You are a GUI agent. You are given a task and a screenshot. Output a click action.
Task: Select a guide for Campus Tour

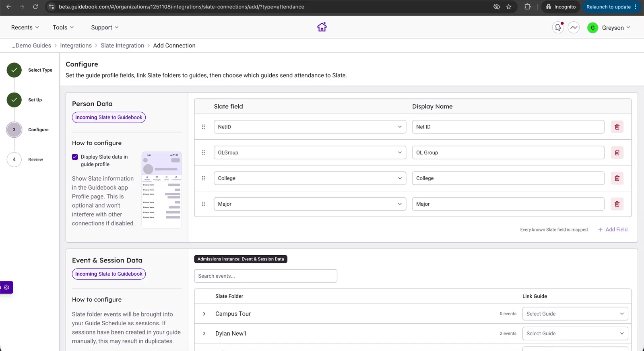[x=575, y=314]
